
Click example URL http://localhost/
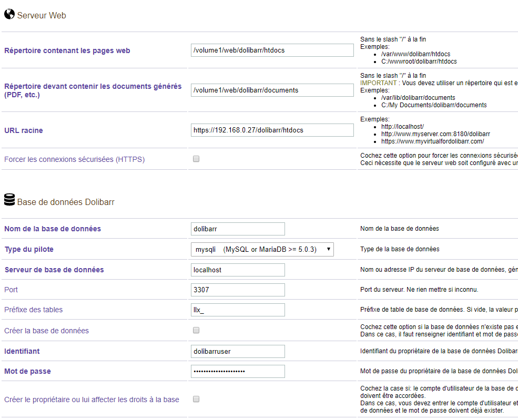402,127
